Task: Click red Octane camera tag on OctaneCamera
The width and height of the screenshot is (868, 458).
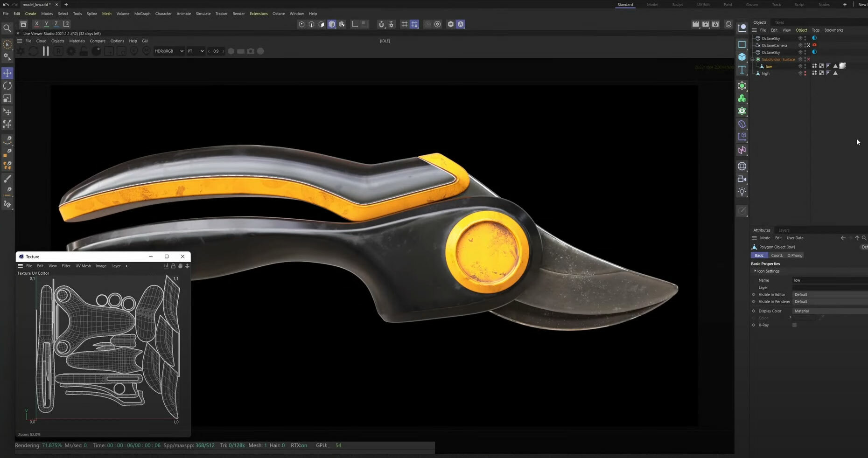Action: tap(814, 45)
